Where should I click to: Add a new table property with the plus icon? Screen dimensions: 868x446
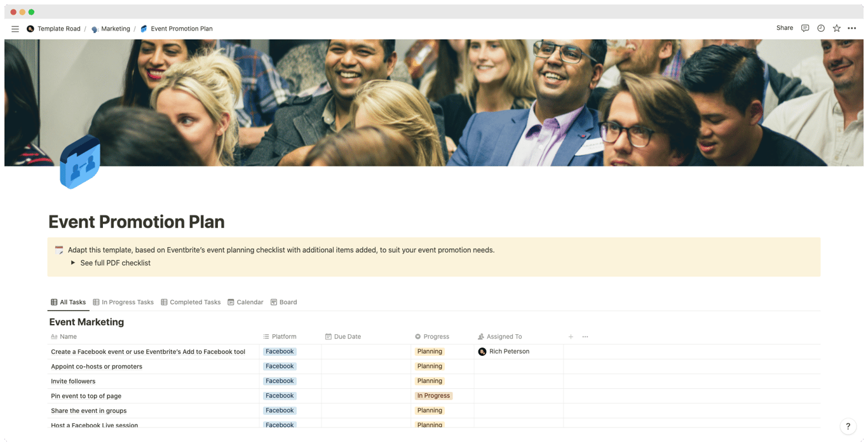click(x=570, y=336)
